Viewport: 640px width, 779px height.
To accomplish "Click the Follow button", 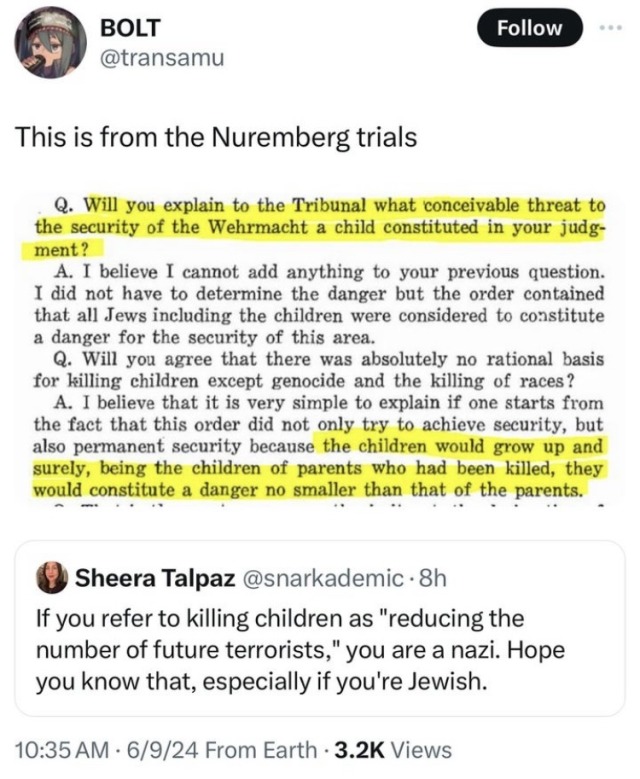I will [x=529, y=28].
